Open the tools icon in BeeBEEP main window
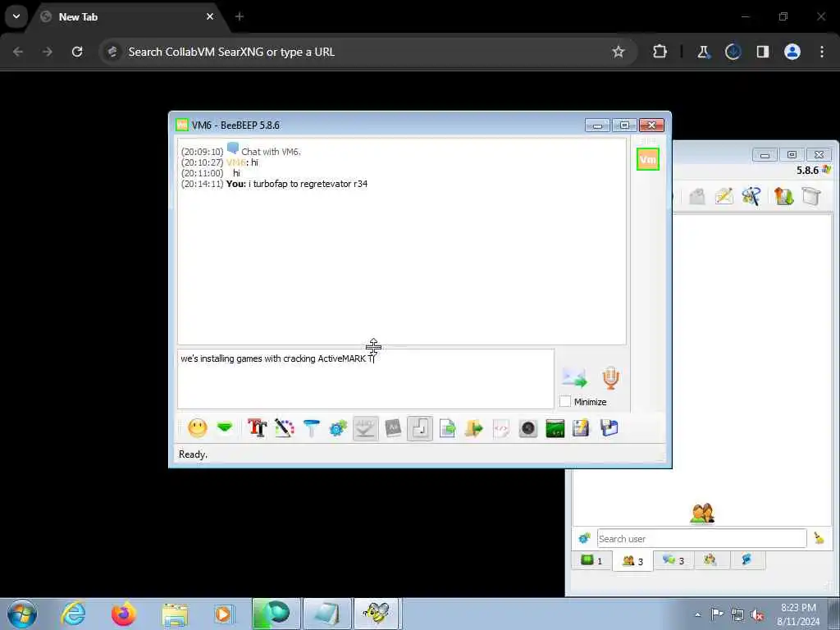840x630 pixels. pos(751,197)
